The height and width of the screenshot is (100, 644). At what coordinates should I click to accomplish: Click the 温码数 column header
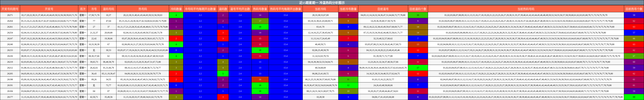pyautogui.click(x=223, y=9)
